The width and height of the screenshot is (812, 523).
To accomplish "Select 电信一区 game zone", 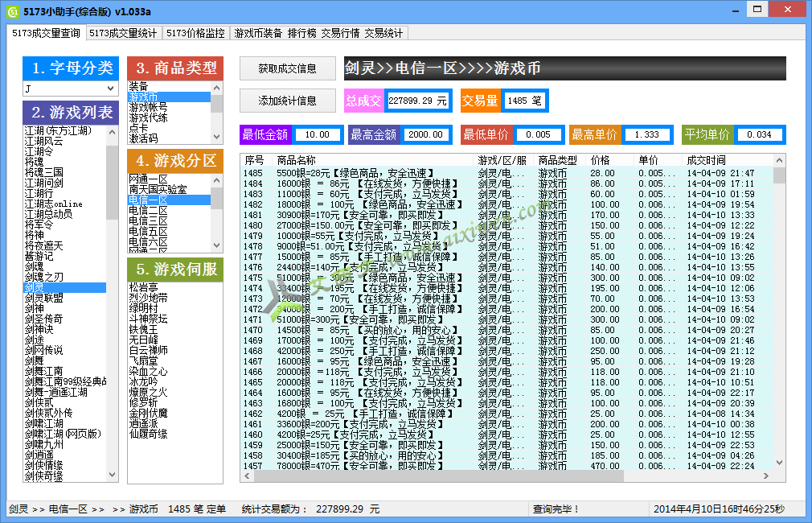I will pos(170,200).
